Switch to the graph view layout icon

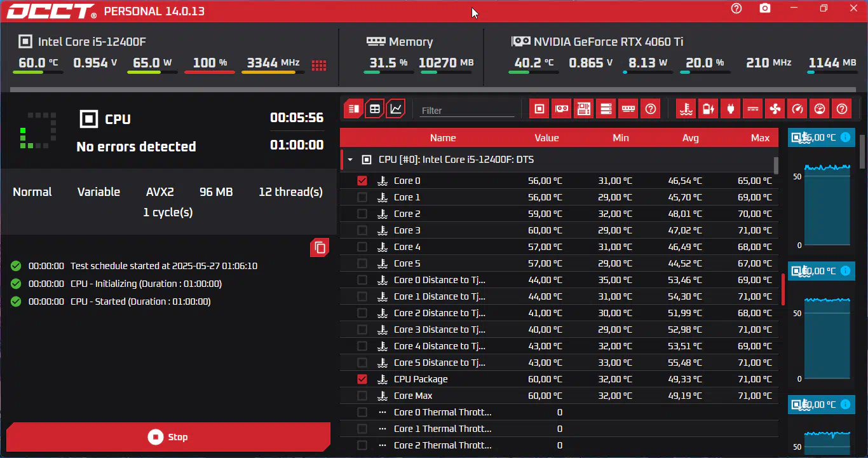395,109
